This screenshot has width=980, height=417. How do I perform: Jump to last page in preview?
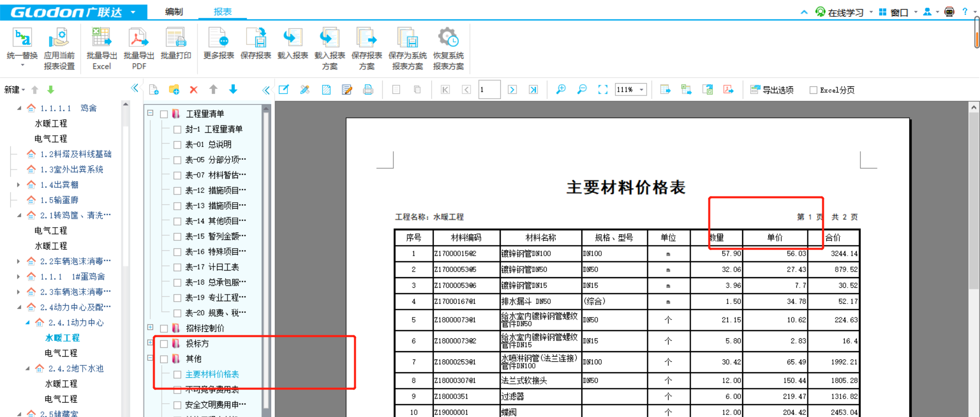(x=533, y=90)
